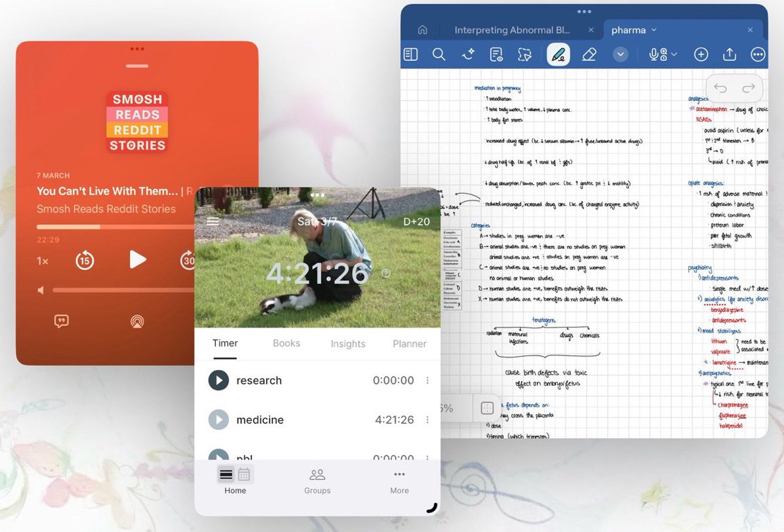Open the share export icon
The width and height of the screenshot is (784, 532).
click(730, 54)
